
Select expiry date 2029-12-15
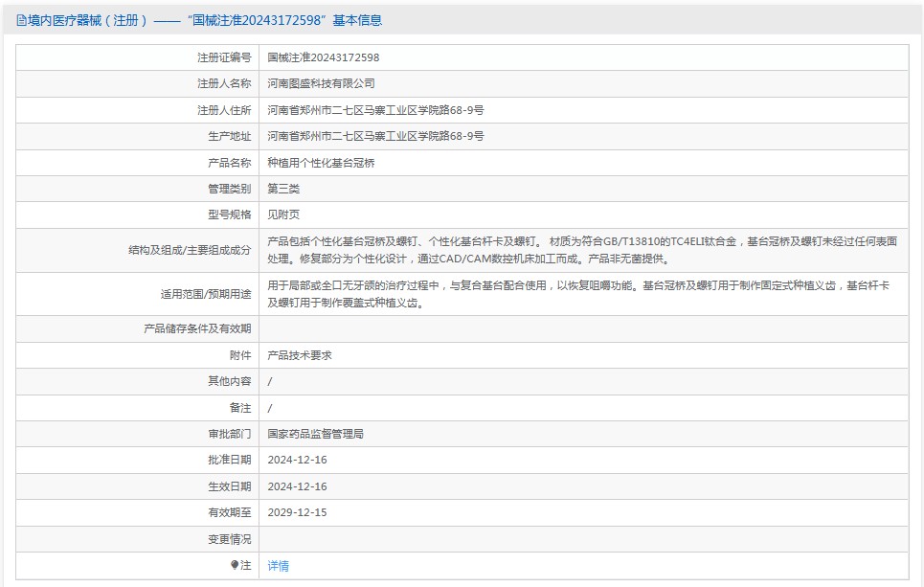tap(297, 512)
